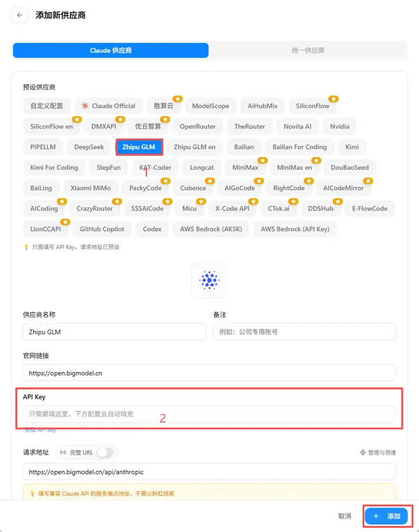Select the SiliconFlow en preset
The image size is (419, 532).
click(x=51, y=127)
